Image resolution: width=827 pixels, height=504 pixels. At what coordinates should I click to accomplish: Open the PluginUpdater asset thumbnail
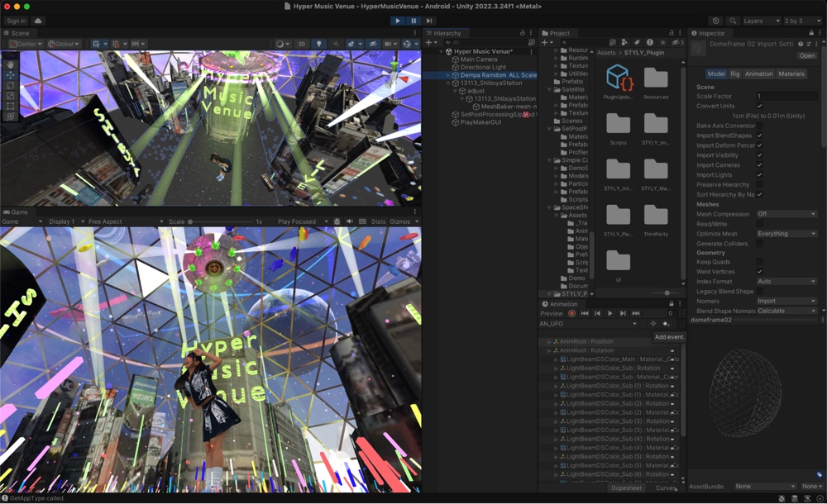pyautogui.click(x=619, y=77)
